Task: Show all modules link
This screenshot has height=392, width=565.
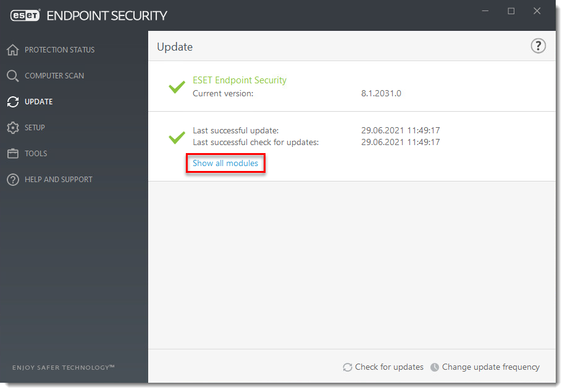Action: (x=225, y=164)
